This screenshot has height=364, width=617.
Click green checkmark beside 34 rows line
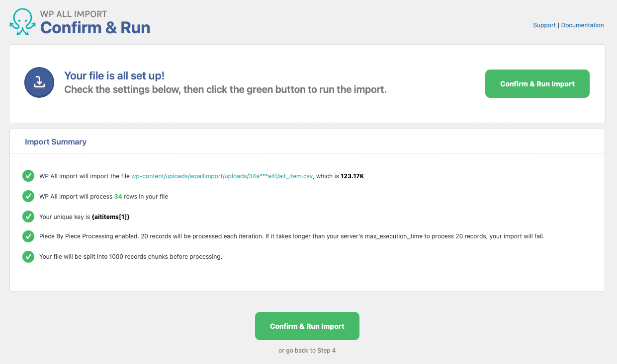(28, 196)
